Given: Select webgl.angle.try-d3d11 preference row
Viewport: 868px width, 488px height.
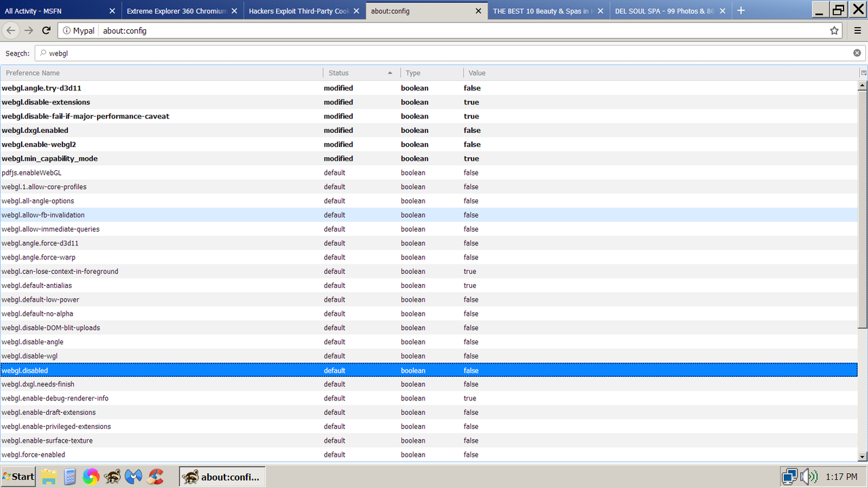Looking at the screenshot, I should pyautogui.click(x=429, y=88).
